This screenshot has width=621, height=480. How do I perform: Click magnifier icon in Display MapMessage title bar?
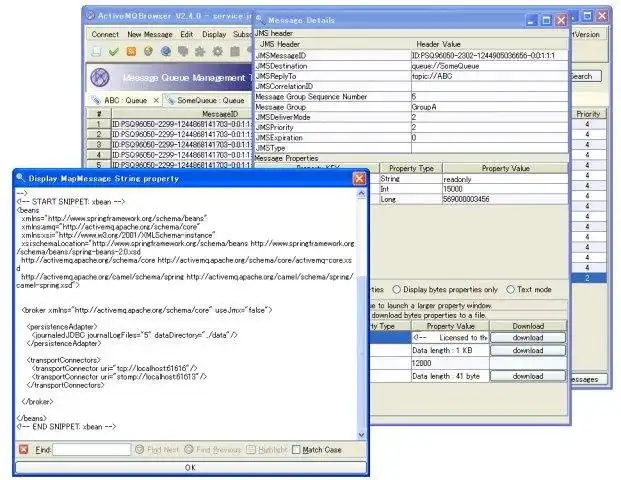coord(21,178)
